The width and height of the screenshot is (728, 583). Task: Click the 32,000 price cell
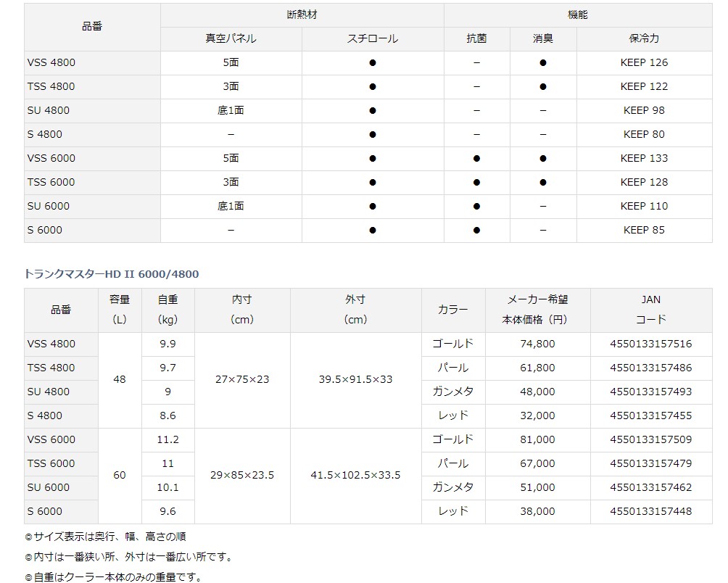click(x=537, y=416)
